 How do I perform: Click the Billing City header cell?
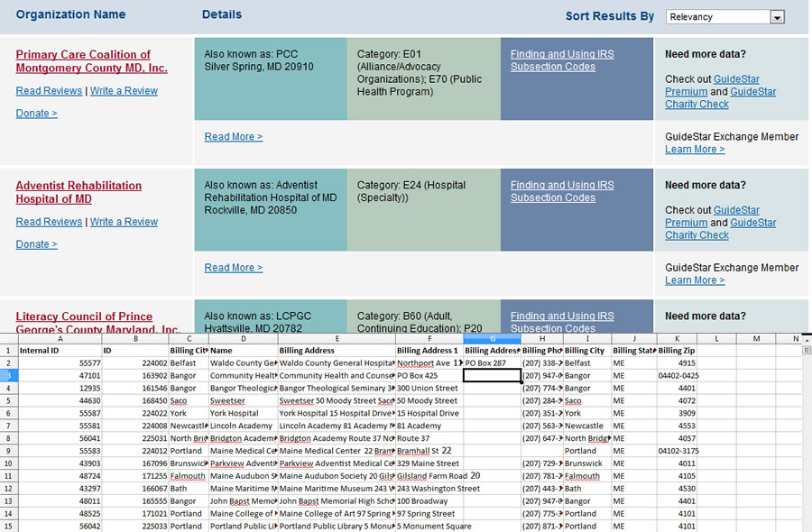click(587, 351)
